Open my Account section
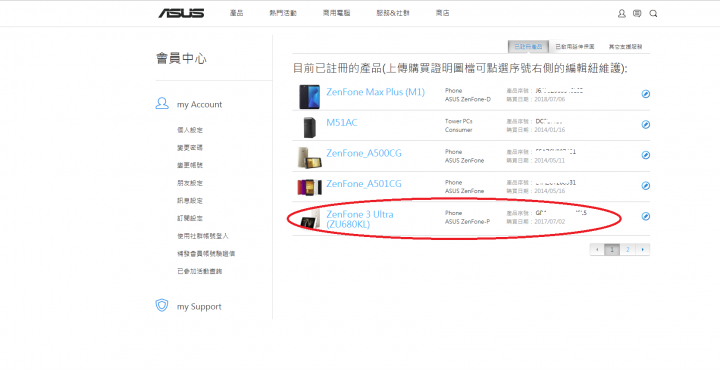 point(199,105)
